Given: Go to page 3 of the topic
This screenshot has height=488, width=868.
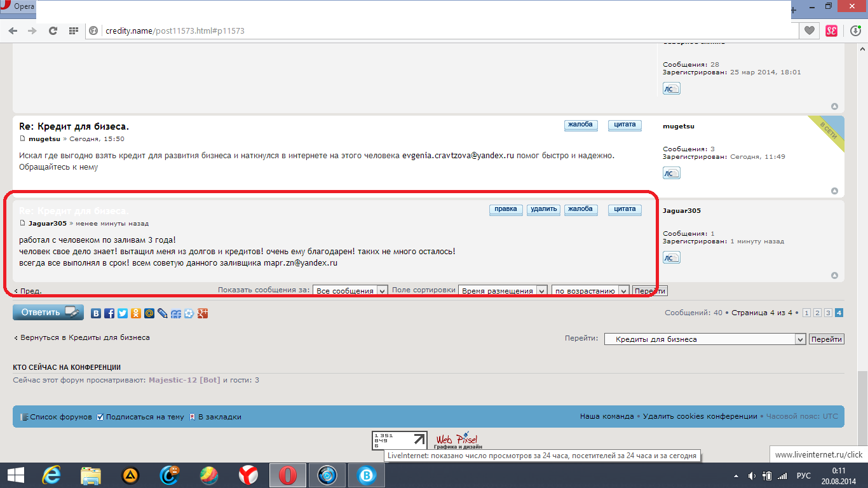Looking at the screenshot, I should coord(828,313).
